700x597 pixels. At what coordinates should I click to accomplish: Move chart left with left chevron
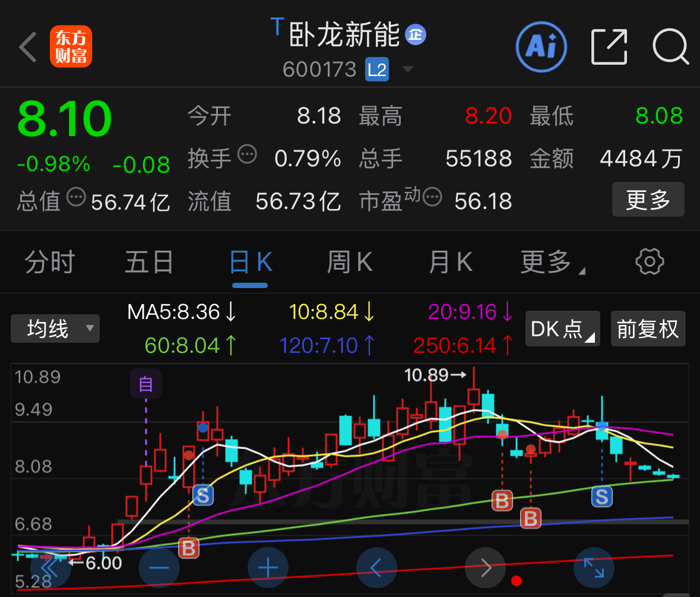pyautogui.click(x=376, y=567)
